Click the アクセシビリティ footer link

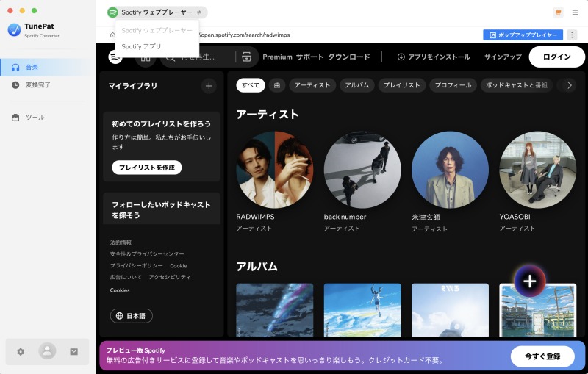pos(170,277)
